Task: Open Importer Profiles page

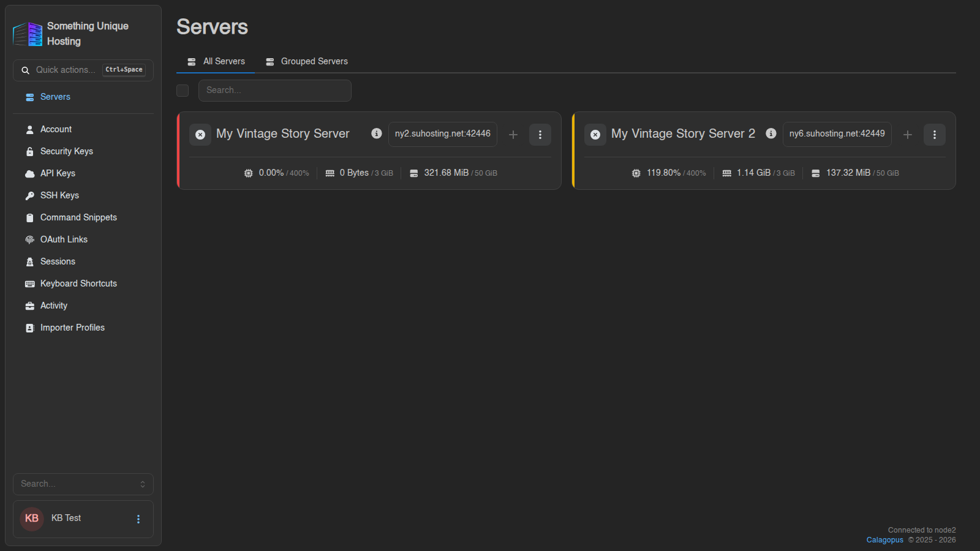Action: coord(83,328)
